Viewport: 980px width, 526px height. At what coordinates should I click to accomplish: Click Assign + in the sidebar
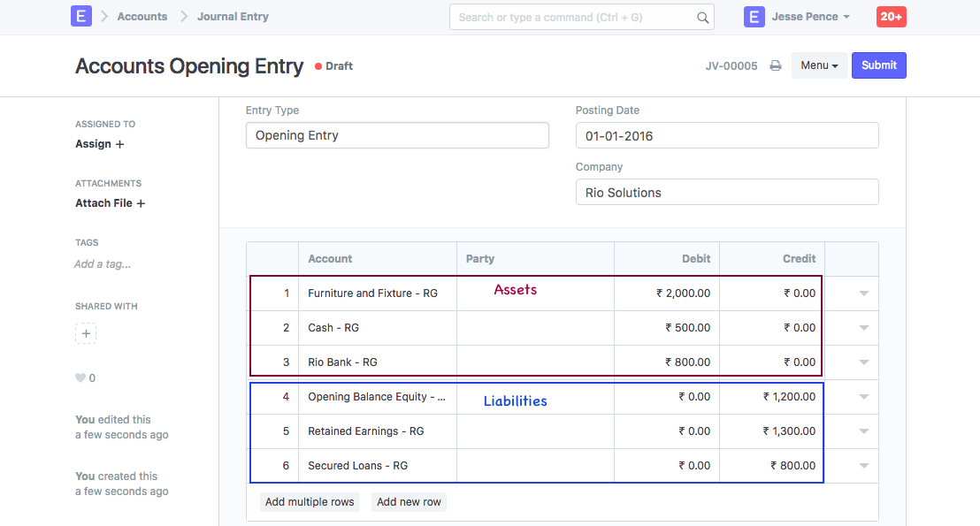[99, 144]
